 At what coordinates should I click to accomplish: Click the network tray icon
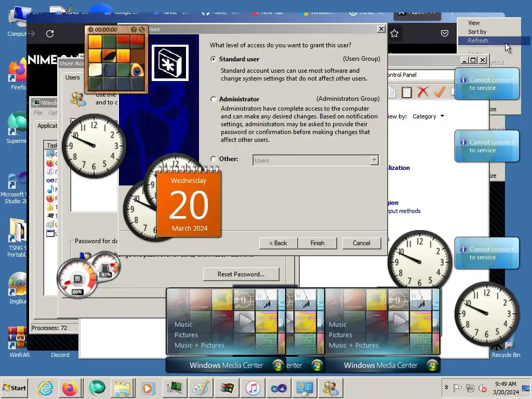[x=470, y=388]
